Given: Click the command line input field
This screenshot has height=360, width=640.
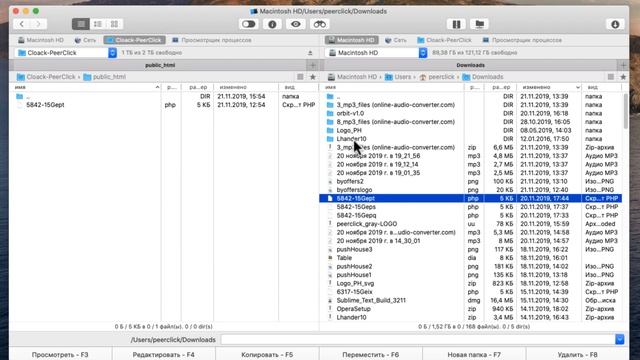Looking at the screenshot, I should [418, 340].
